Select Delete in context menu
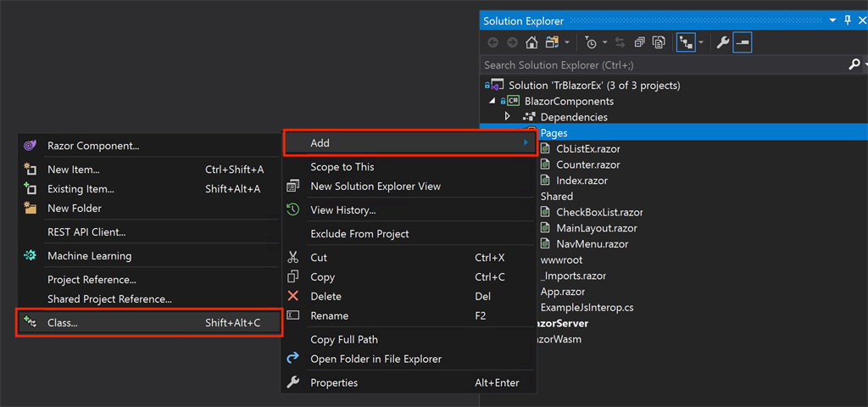The height and width of the screenshot is (407, 868). [x=409, y=296]
